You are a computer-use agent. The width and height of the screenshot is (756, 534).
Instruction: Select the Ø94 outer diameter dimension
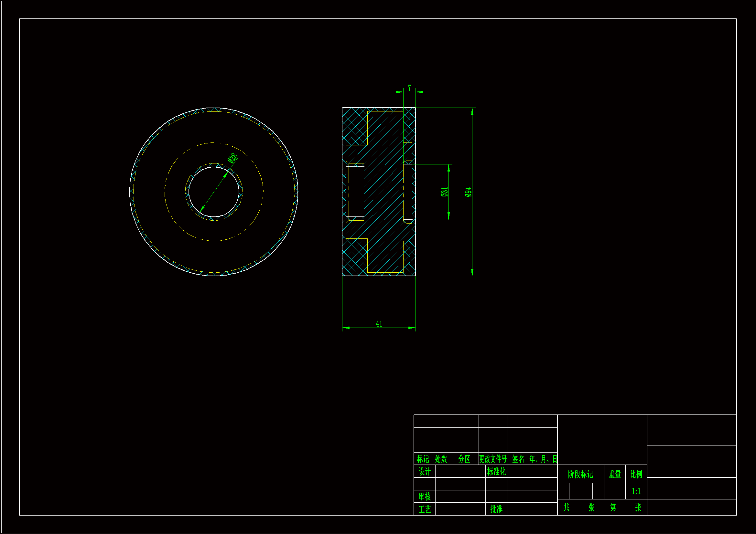[468, 192]
